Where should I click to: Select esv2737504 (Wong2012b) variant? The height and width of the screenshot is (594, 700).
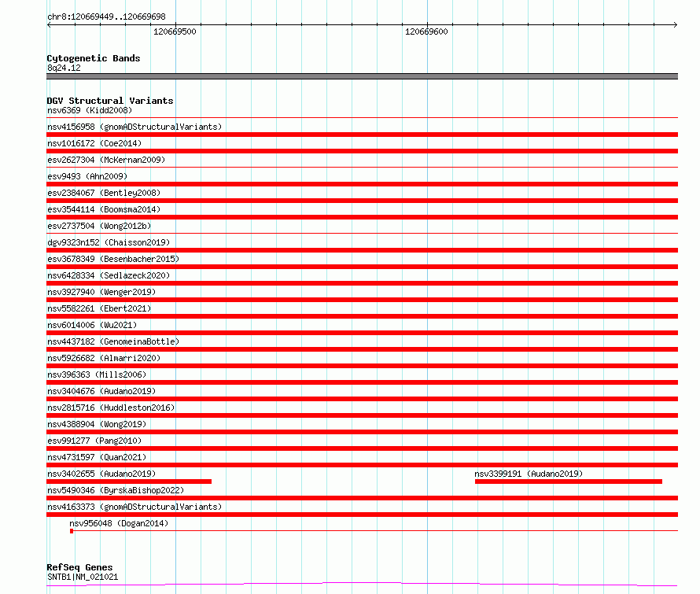pos(99,226)
